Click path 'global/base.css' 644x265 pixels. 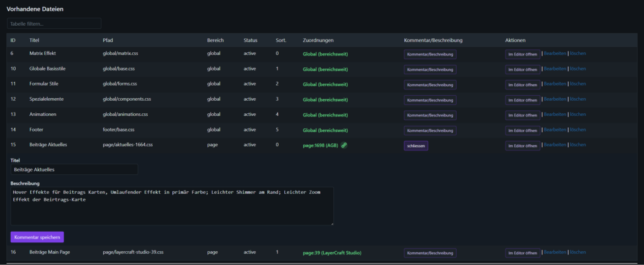118,69
